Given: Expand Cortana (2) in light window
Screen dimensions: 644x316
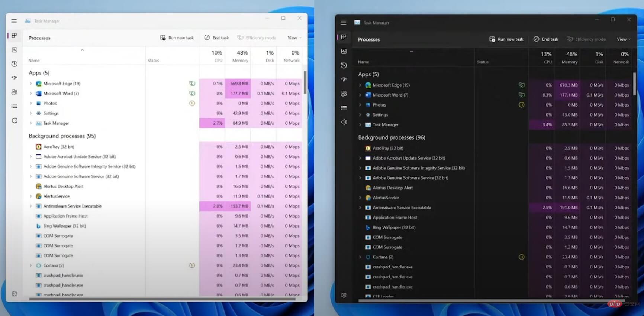Looking at the screenshot, I should coord(30,265).
